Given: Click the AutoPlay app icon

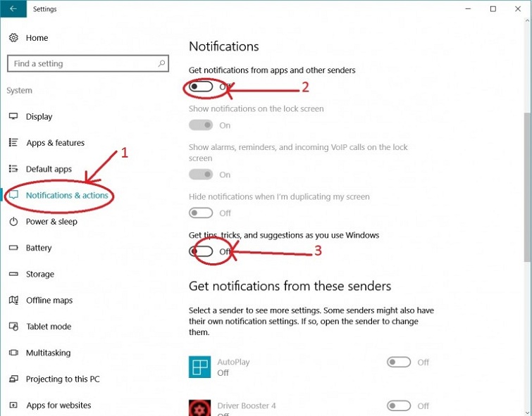Looking at the screenshot, I should click(201, 367).
